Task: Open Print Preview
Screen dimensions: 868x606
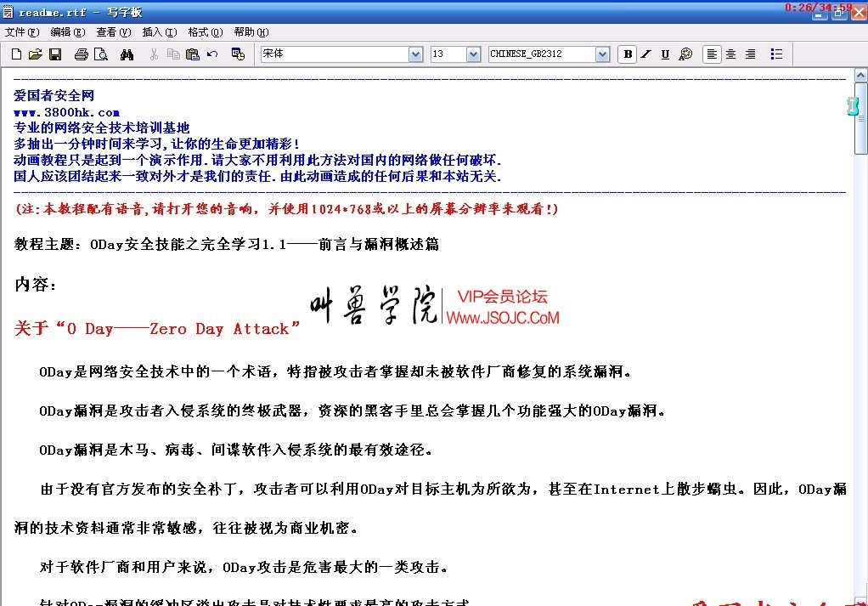Action: (101, 54)
